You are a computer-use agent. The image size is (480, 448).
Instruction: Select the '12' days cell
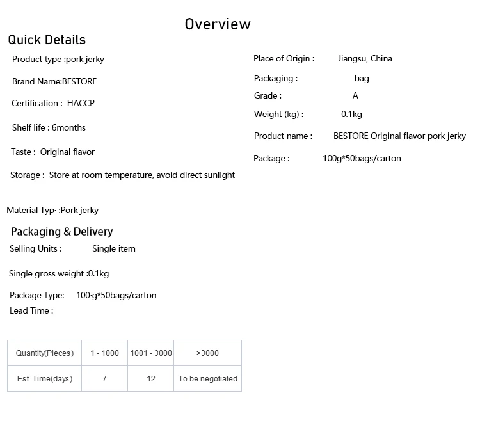pyautogui.click(x=151, y=379)
